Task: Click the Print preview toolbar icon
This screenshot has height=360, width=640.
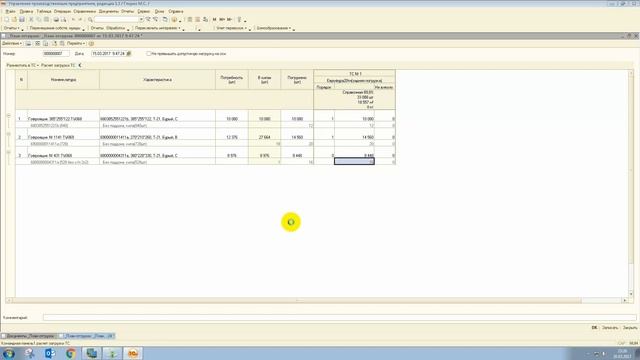Action: pos(64,20)
